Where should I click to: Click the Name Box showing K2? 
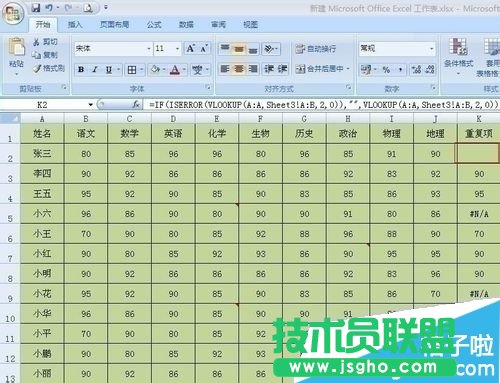coord(43,105)
